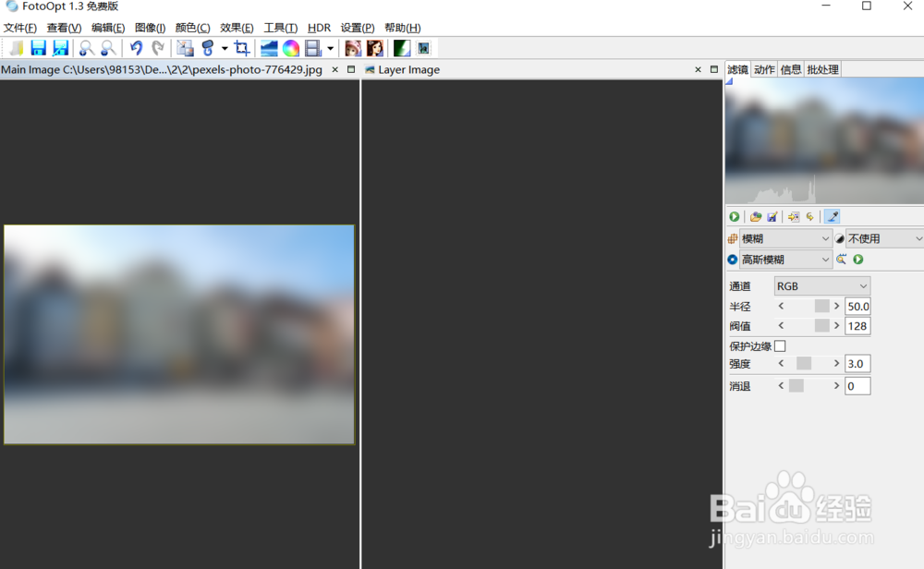Switch to the 动作 tab
This screenshot has width=924, height=569.
coord(764,69)
